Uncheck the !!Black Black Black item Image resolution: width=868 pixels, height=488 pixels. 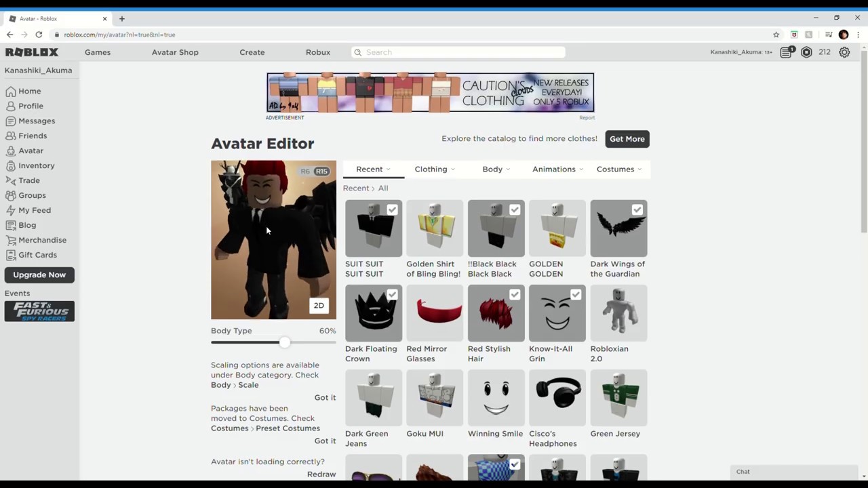515,210
